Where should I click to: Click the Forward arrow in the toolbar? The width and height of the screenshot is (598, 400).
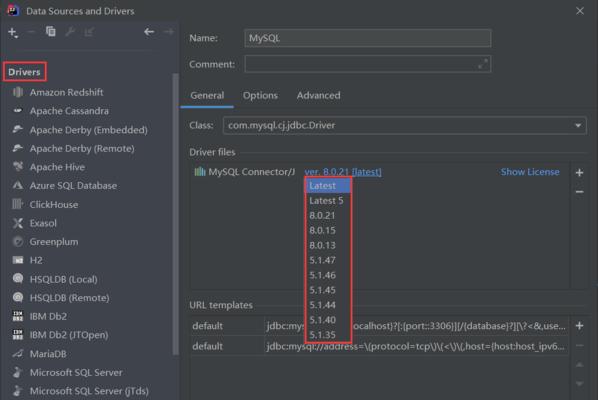coord(169,32)
